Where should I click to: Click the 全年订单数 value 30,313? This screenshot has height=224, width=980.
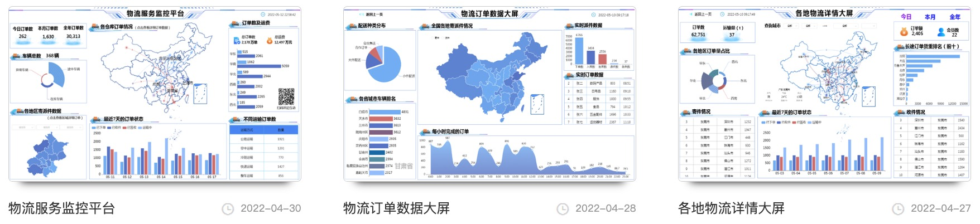point(73,37)
